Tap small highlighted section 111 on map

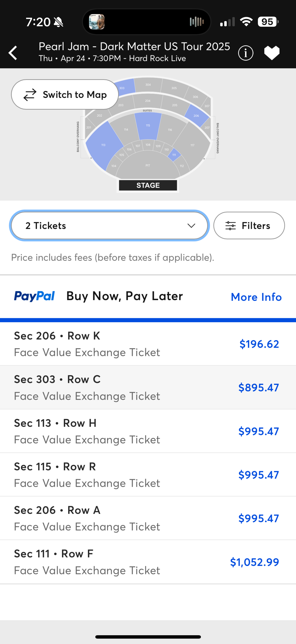[x=174, y=155]
